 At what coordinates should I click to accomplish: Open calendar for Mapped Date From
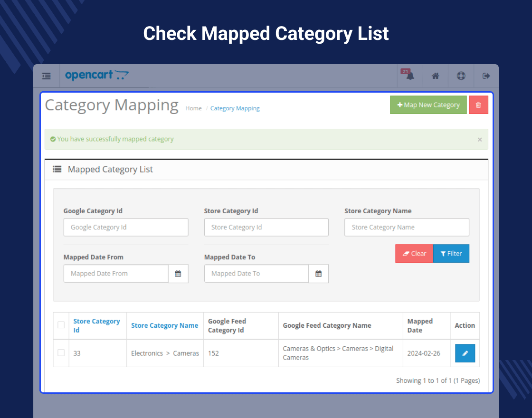(178, 274)
